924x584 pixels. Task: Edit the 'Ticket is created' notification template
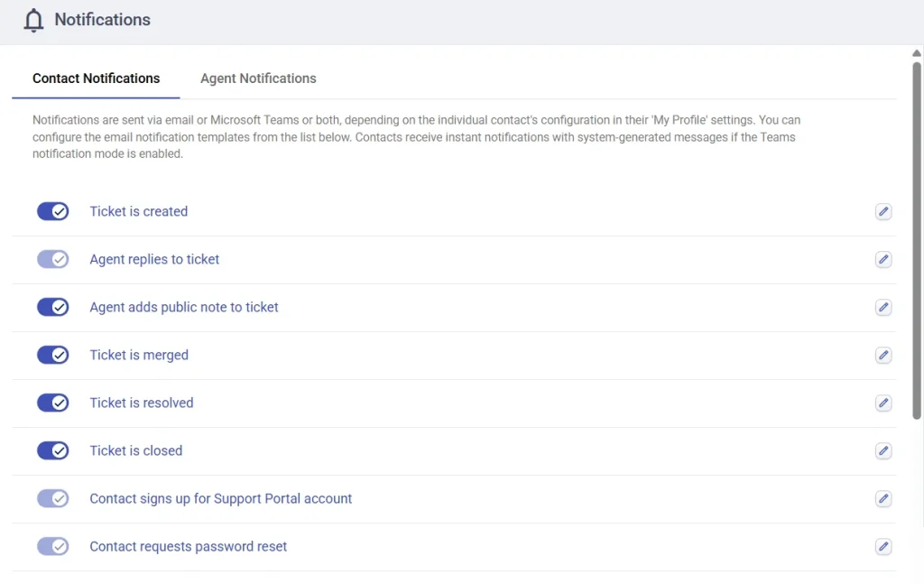click(883, 211)
